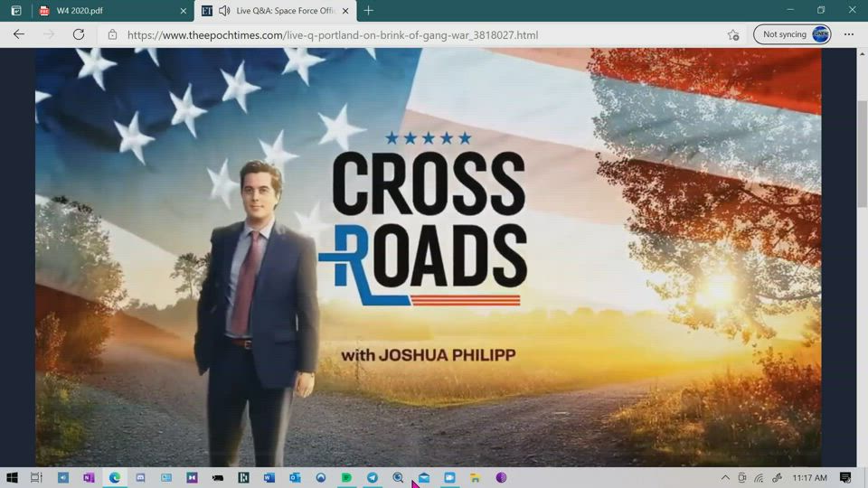868x488 pixels.
Task: Switch to the W4 2020.pdf tab
Action: coord(108,11)
